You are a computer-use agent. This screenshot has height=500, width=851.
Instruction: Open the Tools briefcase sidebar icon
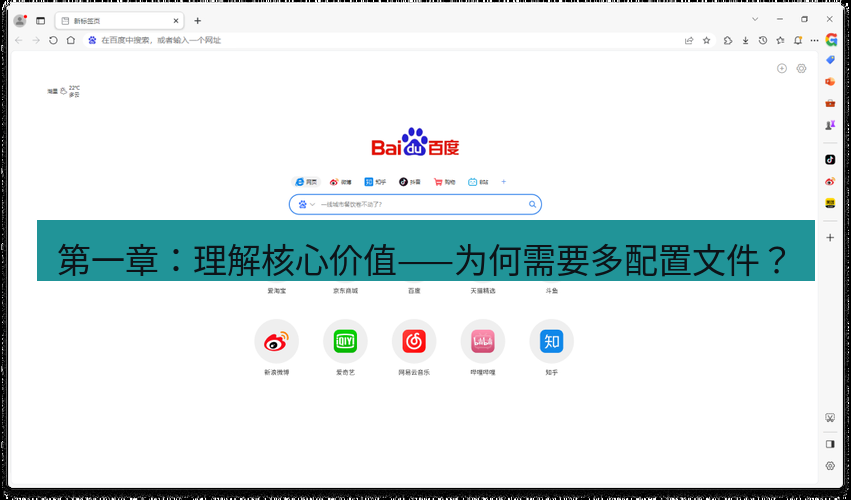830,103
